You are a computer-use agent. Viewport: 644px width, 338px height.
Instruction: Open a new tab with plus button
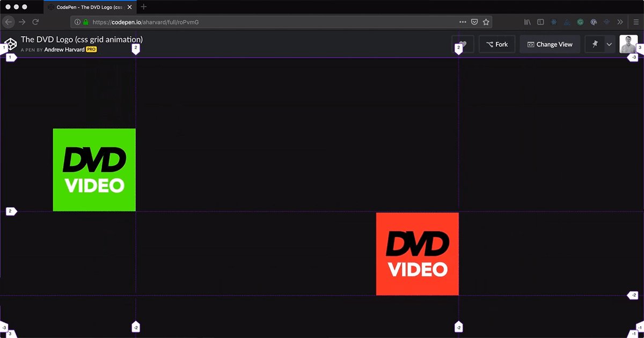coord(143,7)
